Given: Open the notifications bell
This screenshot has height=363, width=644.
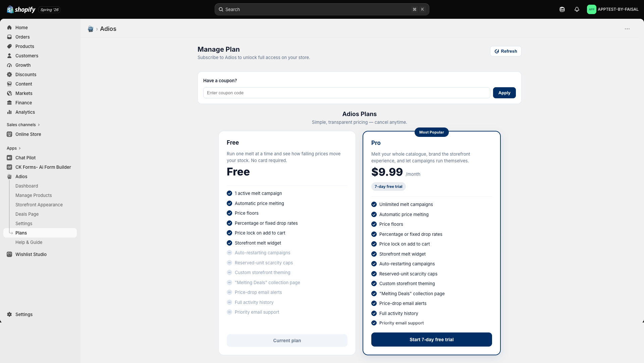Looking at the screenshot, I should click(x=577, y=9).
